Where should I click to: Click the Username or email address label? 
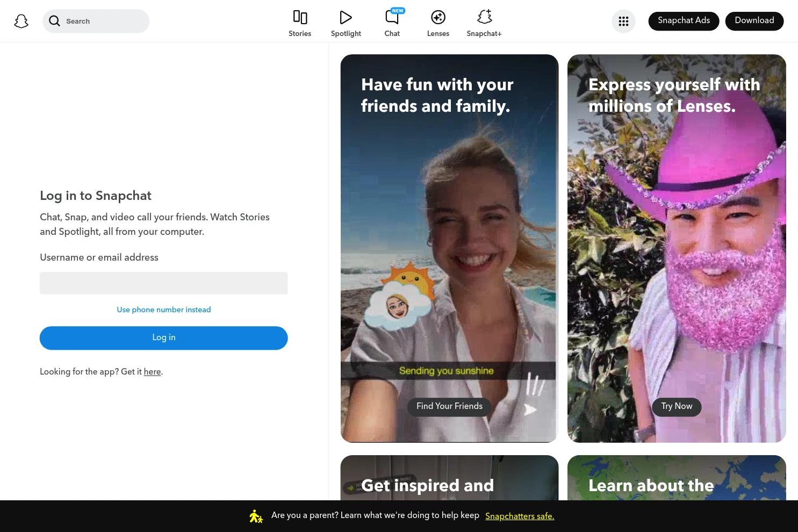point(99,257)
